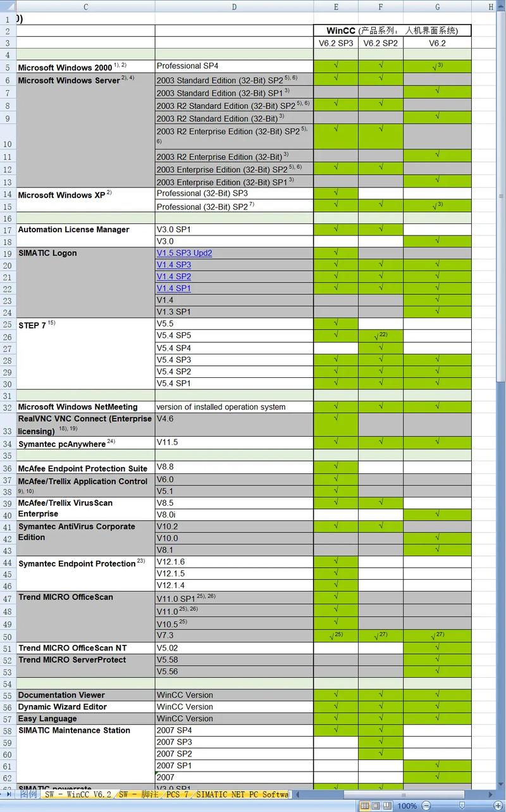Select Trend MICRO OfficeScan NT cell

click(x=85, y=648)
